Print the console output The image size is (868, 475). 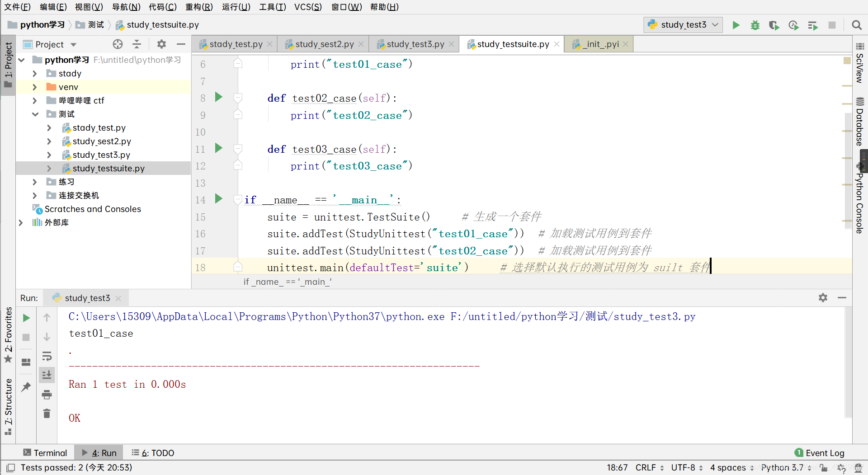[x=47, y=395]
